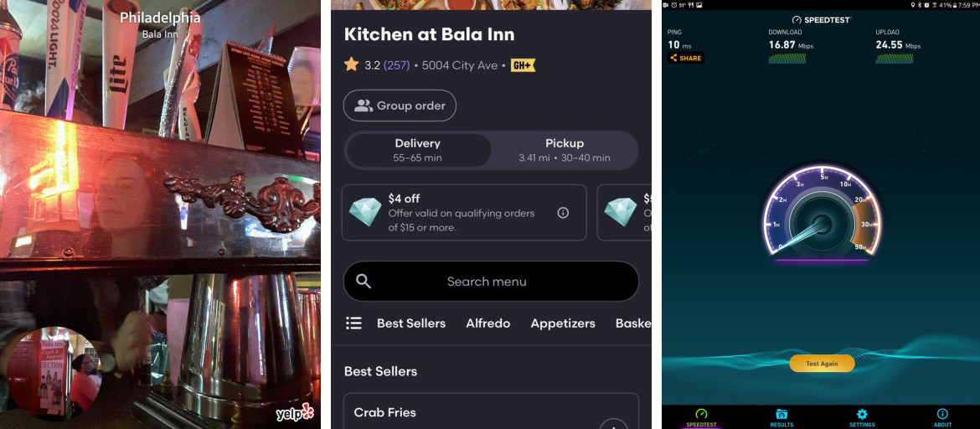Screen dimensions: 980x429
Task: Jump to the Appetizers menu section
Action: 563,323
